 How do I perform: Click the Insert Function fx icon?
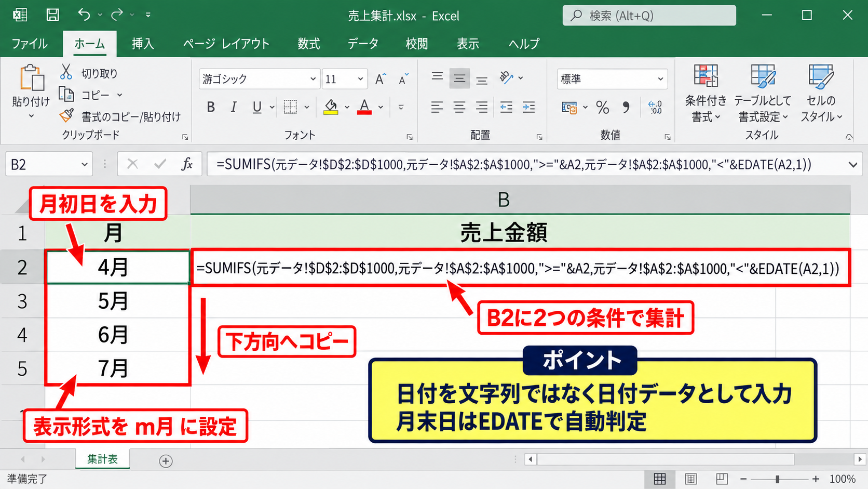[187, 164]
